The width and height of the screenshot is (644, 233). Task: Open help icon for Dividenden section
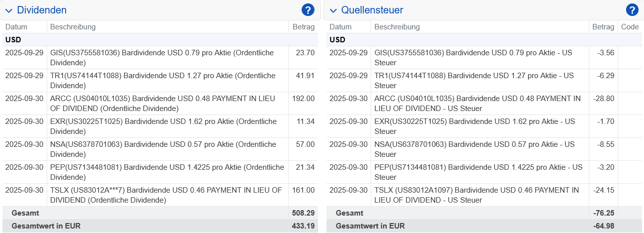[x=308, y=10]
